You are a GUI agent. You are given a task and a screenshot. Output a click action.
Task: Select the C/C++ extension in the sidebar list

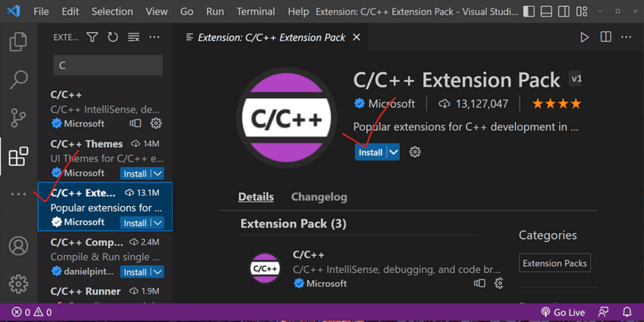click(105, 109)
